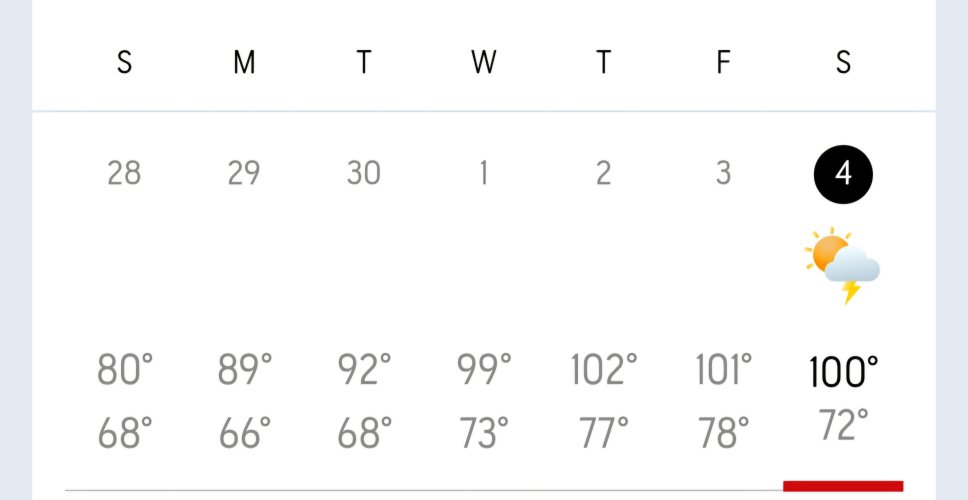Choose date 30 in the week row
This screenshot has height=500, width=968.
(x=364, y=173)
